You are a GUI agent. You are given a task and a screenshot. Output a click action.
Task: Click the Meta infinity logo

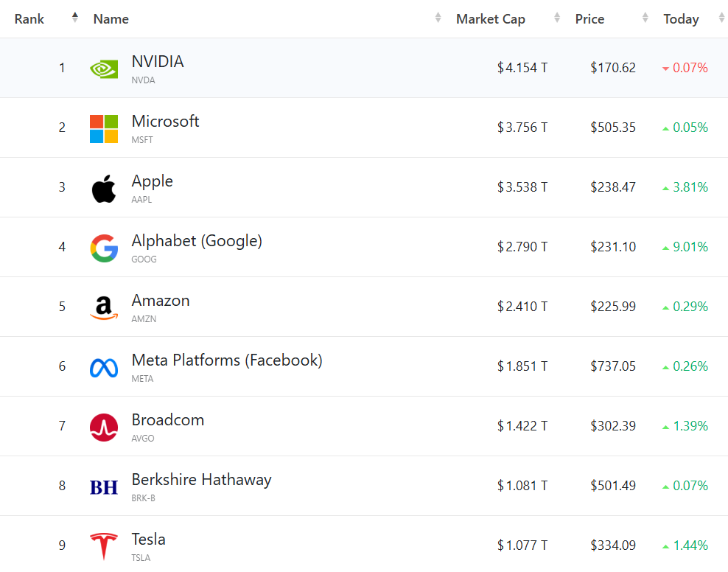(104, 368)
